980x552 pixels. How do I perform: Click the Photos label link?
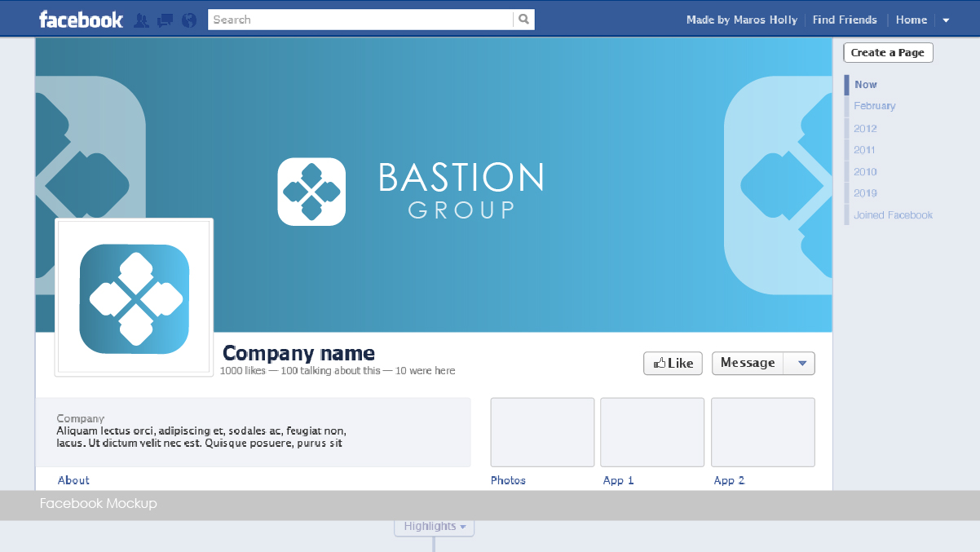(508, 480)
